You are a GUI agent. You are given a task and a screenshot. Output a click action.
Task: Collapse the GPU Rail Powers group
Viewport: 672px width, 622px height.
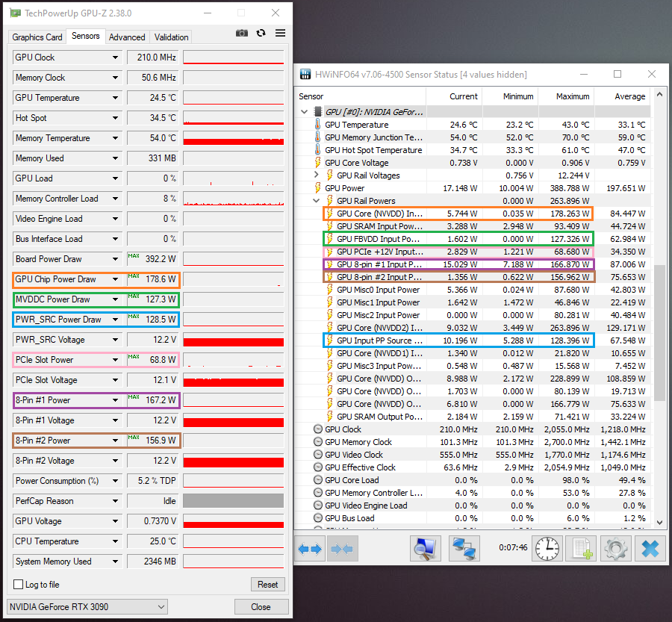coord(317,200)
